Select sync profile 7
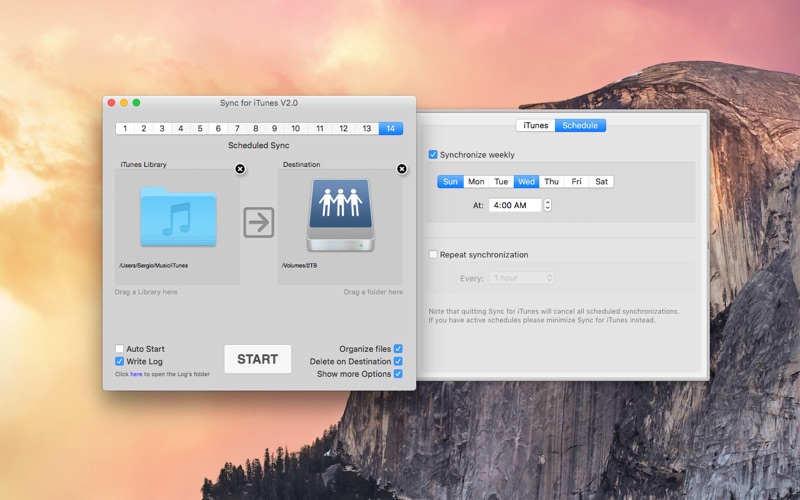800x500 pixels. click(x=237, y=129)
